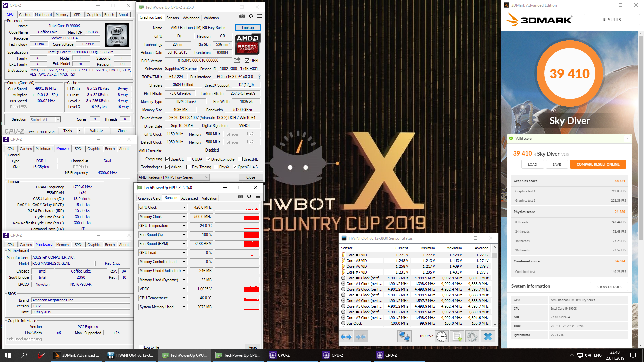The image size is (644, 362).
Task: Click the refresh icon in GPU-Z Graphics Card window
Action: click(251, 16)
